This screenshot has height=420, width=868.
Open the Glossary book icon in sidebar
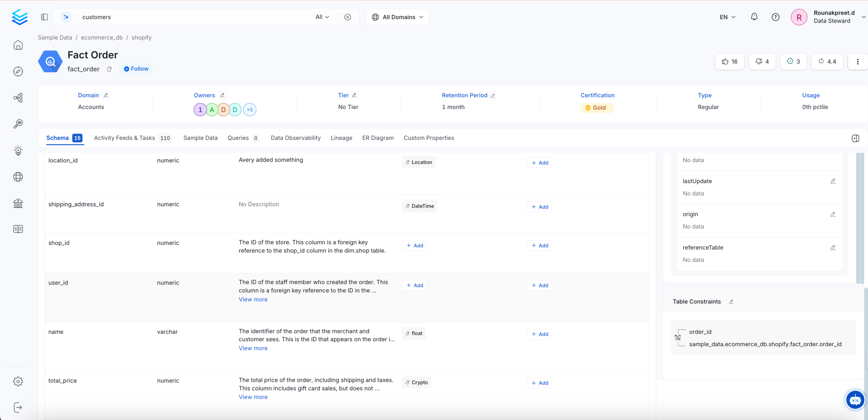click(x=18, y=229)
